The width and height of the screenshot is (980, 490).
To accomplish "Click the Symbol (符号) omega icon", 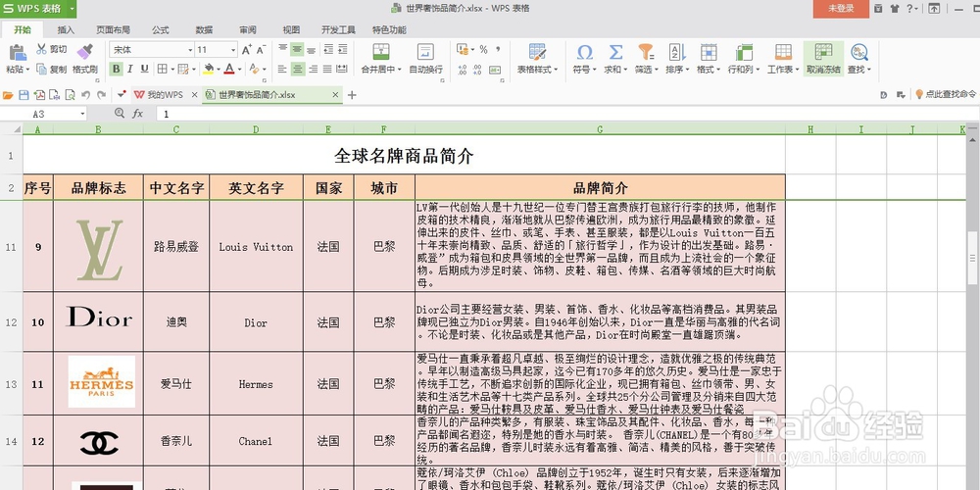I will (584, 52).
